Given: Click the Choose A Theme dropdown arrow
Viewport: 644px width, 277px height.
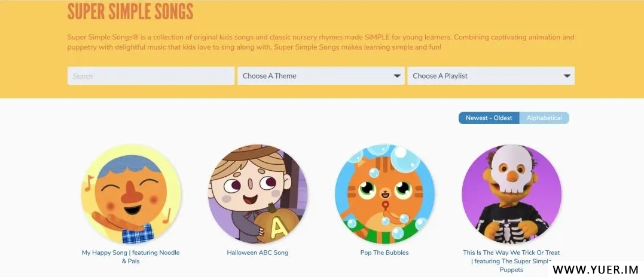Looking at the screenshot, I should [397, 76].
